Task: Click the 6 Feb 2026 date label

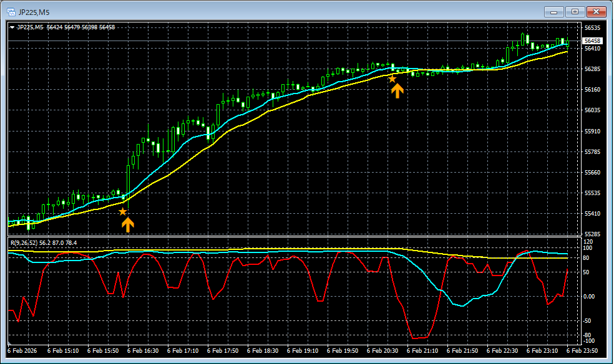Action: (x=22, y=351)
